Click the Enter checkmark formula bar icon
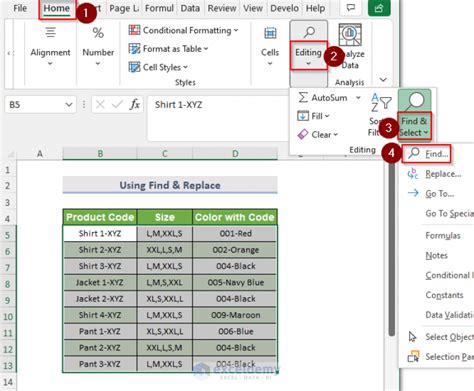Screen dimensions: 474x391 click(117, 105)
